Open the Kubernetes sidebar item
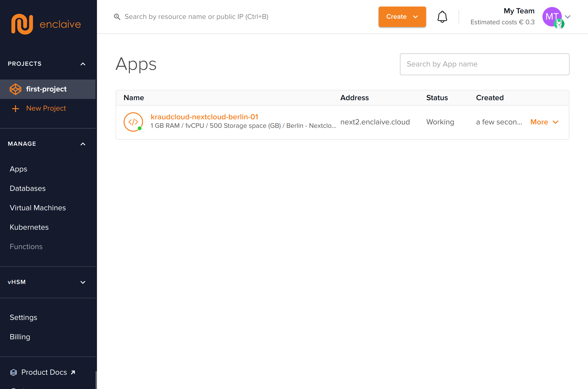The image size is (588, 389). pos(29,227)
